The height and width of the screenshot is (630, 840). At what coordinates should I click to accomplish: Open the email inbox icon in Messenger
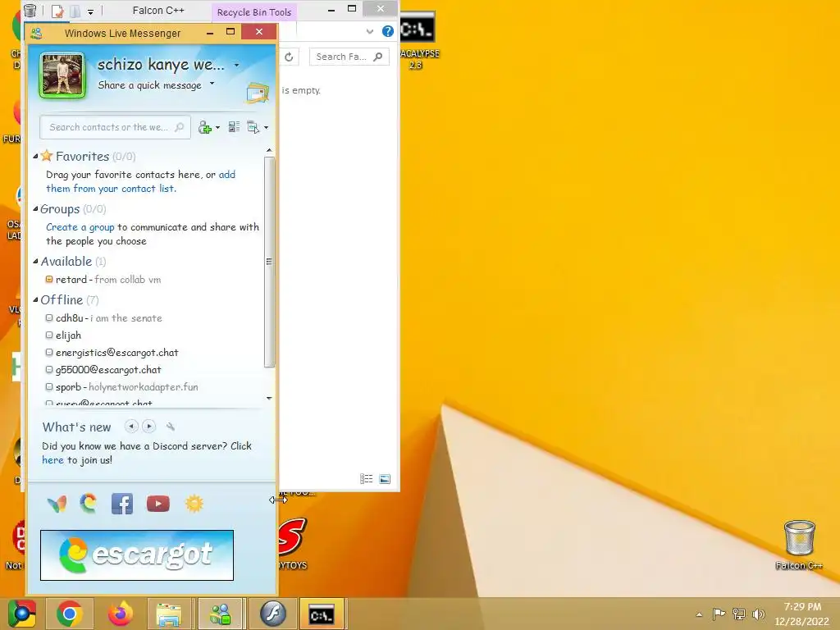(258, 93)
